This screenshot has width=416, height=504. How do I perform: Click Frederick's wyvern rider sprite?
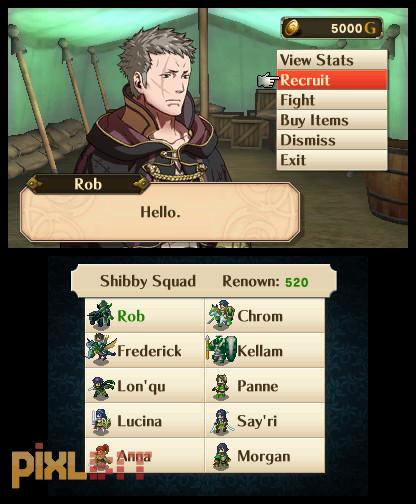pyautogui.click(x=101, y=349)
